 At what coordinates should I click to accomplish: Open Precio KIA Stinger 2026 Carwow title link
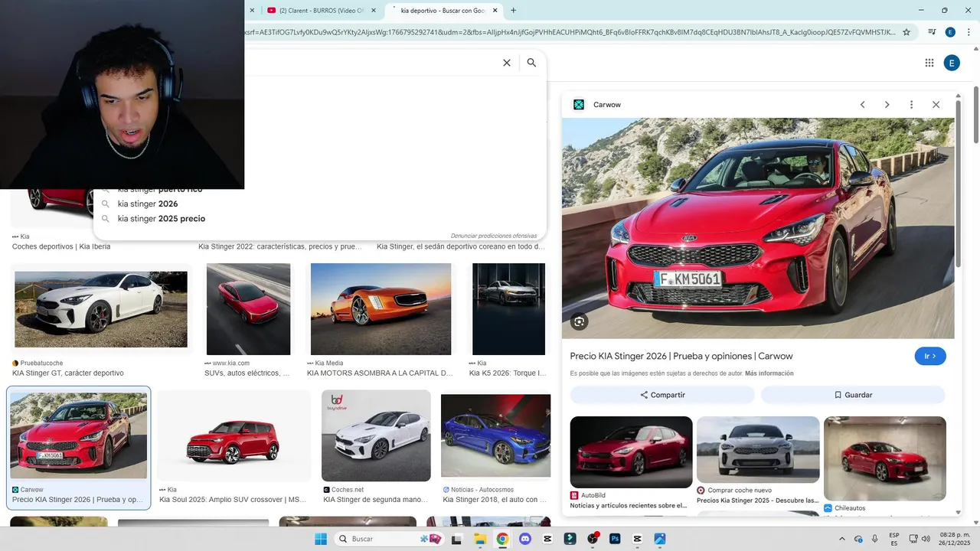click(681, 356)
